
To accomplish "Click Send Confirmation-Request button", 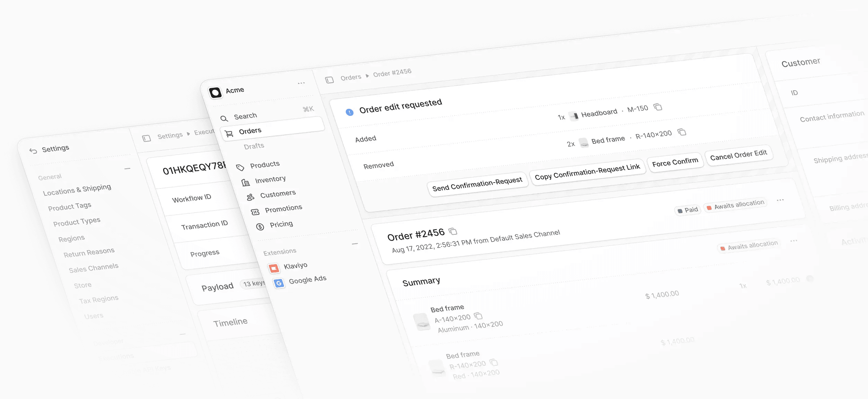I will tap(477, 184).
